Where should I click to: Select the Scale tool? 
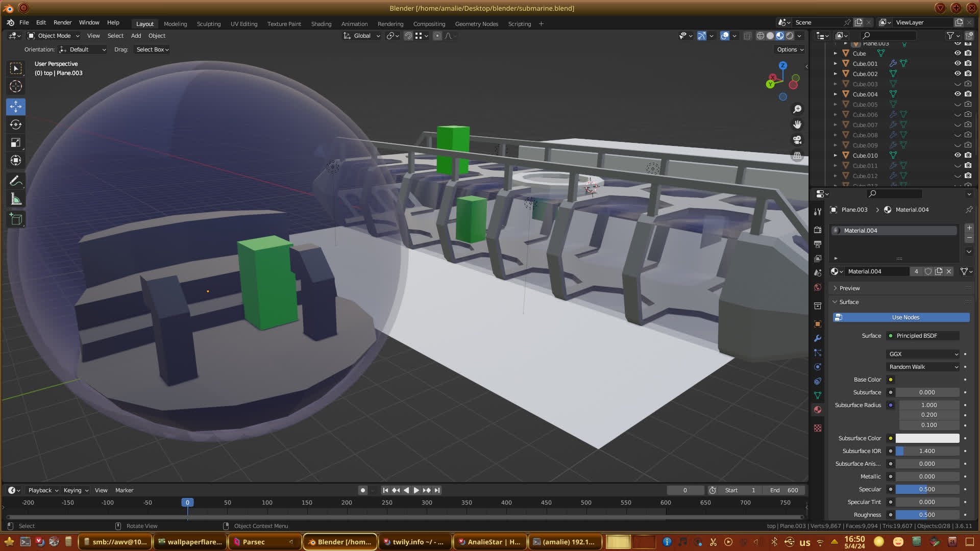(x=16, y=143)
